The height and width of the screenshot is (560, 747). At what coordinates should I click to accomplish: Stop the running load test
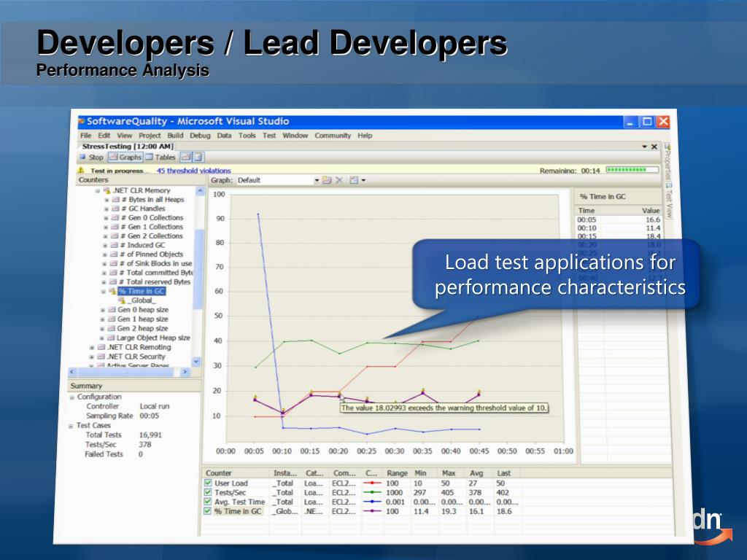pyautogui.click(x=91, y=157)
